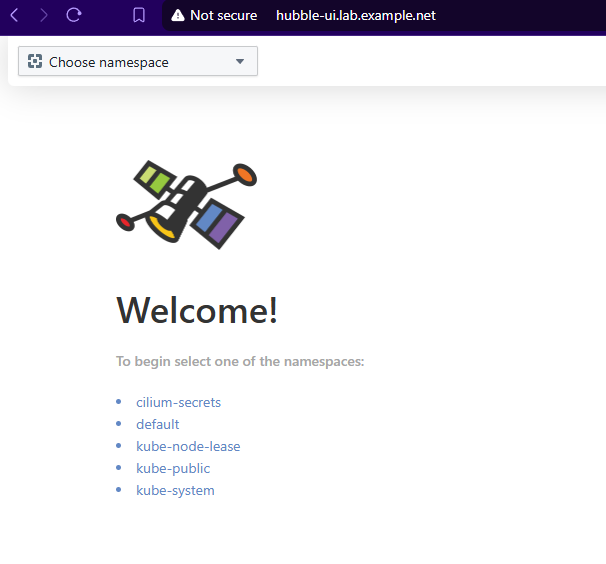Screen dimensions: 606x564
Task: Go back using the browser back arrow
Action: tap(15, 15)
